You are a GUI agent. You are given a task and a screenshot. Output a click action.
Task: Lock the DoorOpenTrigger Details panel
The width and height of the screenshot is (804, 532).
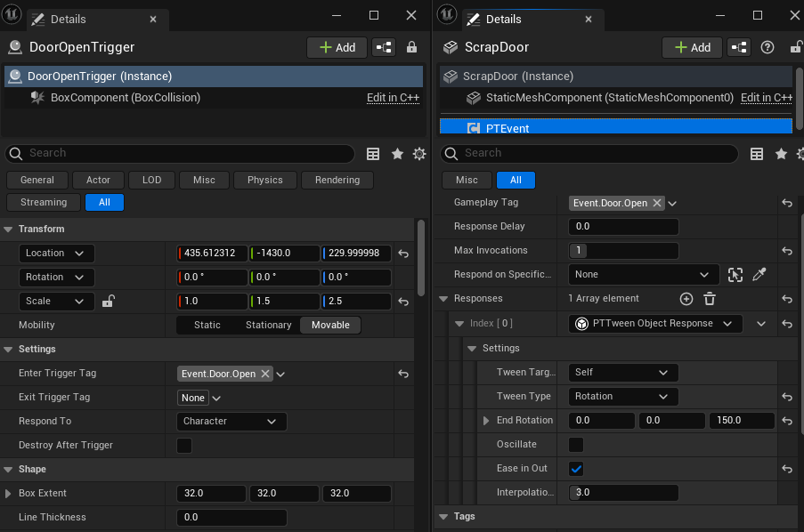411,47
